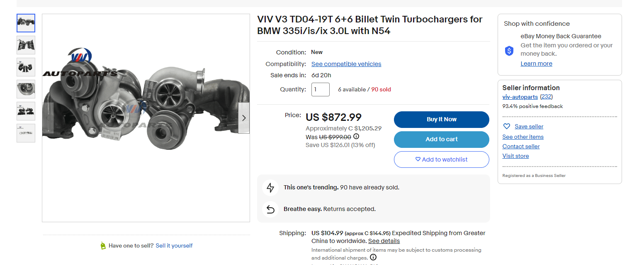Open the seller's feedback score (232)
This screenshot has width=644, height=265.
[546, 96]
